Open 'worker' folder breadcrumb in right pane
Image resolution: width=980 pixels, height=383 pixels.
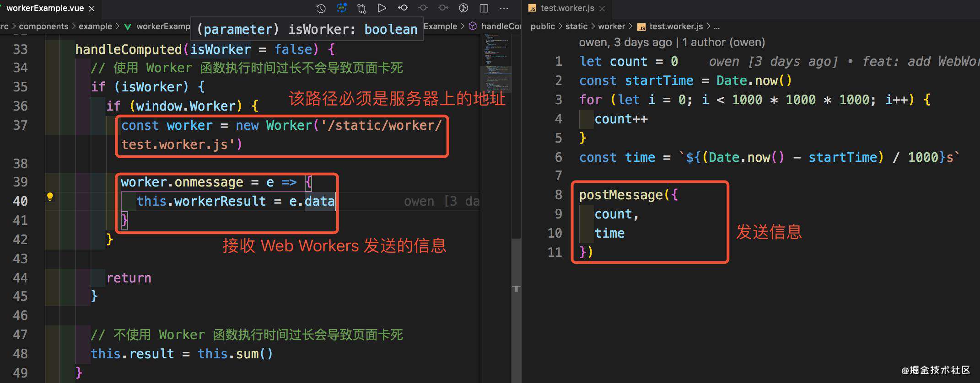click(611, 27)
